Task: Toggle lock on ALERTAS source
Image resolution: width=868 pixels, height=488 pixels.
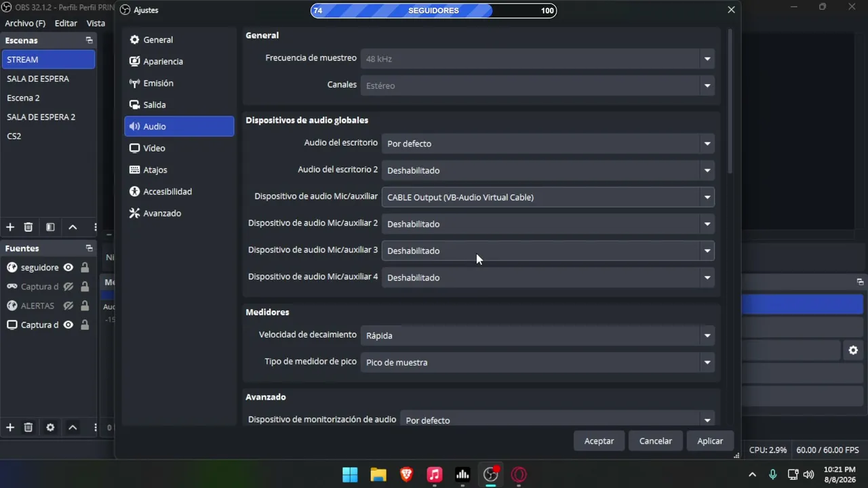Action: click(85, 306)
